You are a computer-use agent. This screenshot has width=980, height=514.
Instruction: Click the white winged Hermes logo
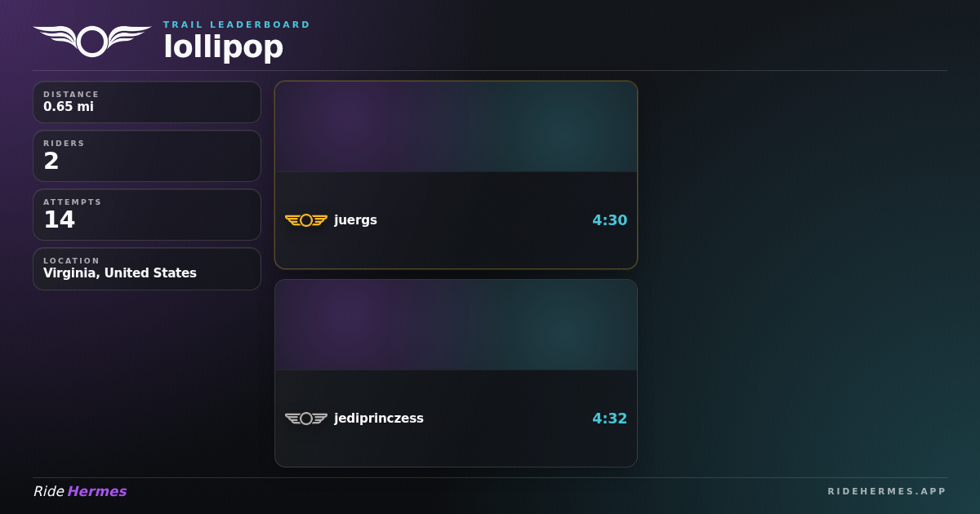click(92, 41)
